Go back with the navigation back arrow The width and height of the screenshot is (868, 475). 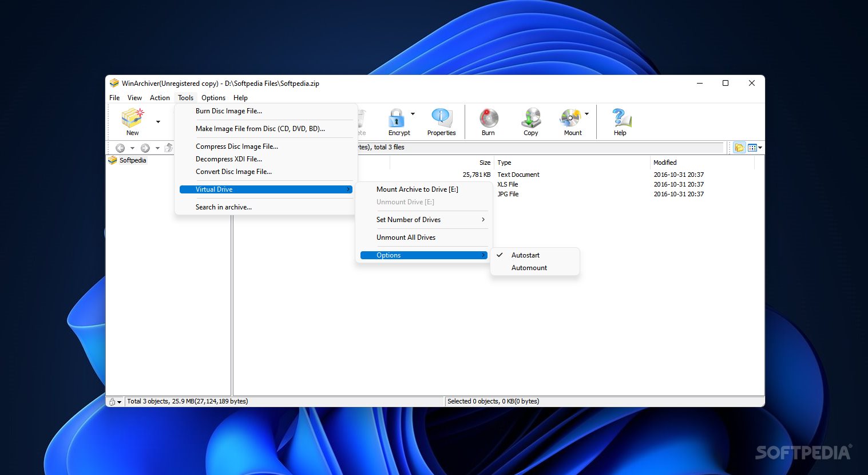(x=120, y=148)
